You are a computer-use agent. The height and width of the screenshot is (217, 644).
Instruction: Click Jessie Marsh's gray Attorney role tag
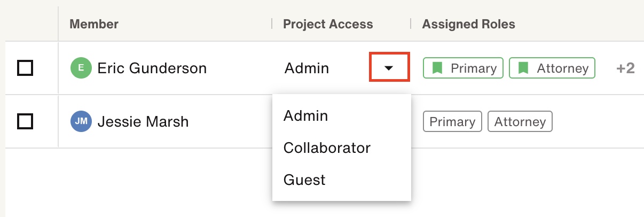520,121
